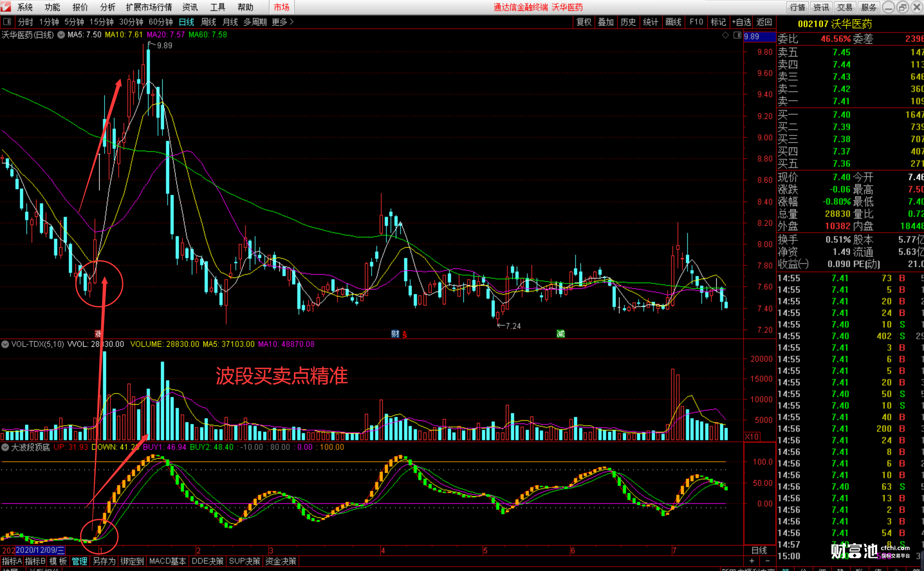Click the 财 marker icon on chart
The height and width of the screenshot is (571, 924).
395,334
